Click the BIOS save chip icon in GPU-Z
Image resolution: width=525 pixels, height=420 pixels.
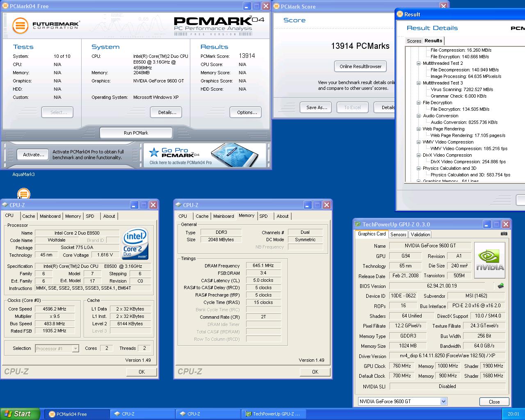click(500, 285)
